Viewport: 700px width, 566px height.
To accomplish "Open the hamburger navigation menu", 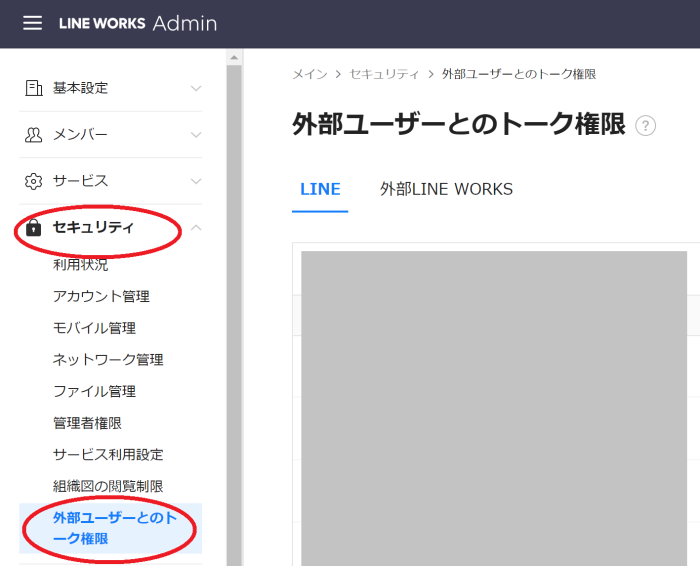I will 33,23.
